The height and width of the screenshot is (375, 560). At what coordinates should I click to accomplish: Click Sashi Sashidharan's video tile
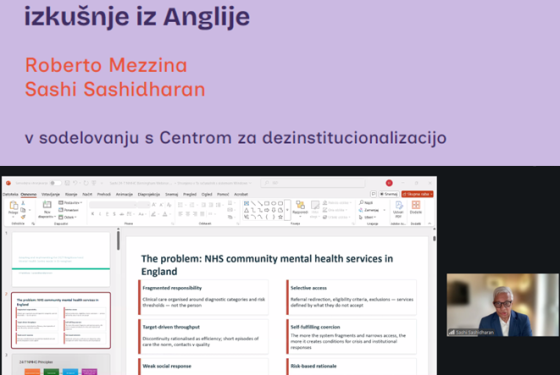(x=502, y=305)
